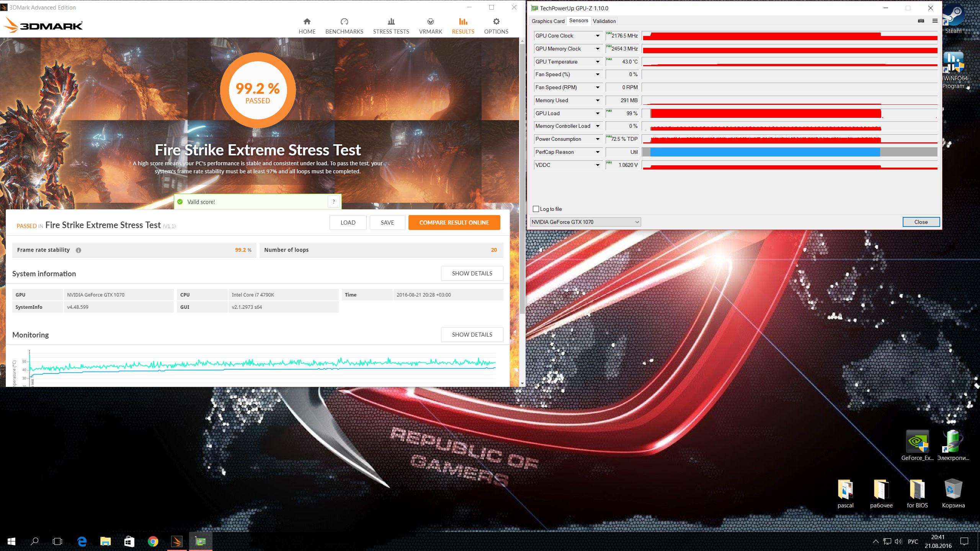Enable Log to file checkbox

pyautogui.click(x=536, y=209)
